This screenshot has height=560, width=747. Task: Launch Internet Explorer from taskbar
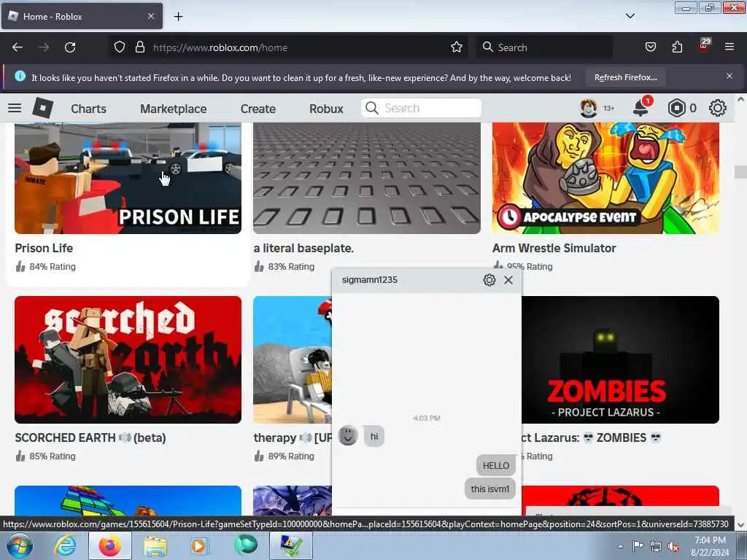point(65,545)
